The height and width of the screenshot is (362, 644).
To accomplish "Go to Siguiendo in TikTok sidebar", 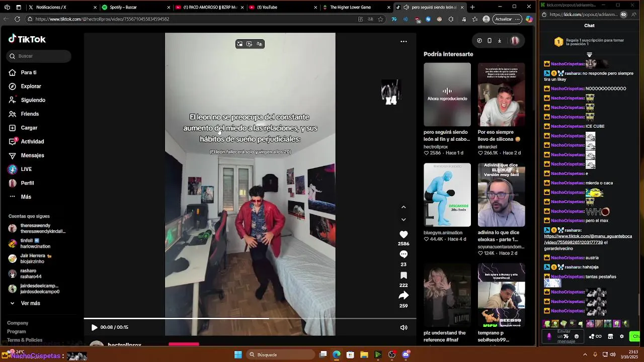I will tap(33, 100).
